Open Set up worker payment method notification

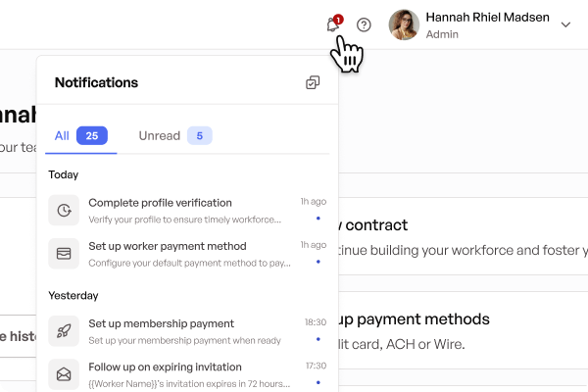[x=167, y=246]
